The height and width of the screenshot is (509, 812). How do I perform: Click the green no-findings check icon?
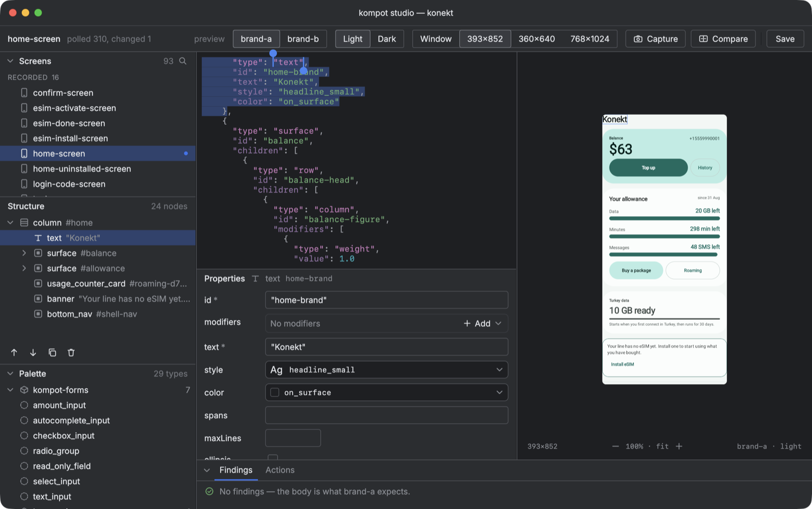point(210,492)
